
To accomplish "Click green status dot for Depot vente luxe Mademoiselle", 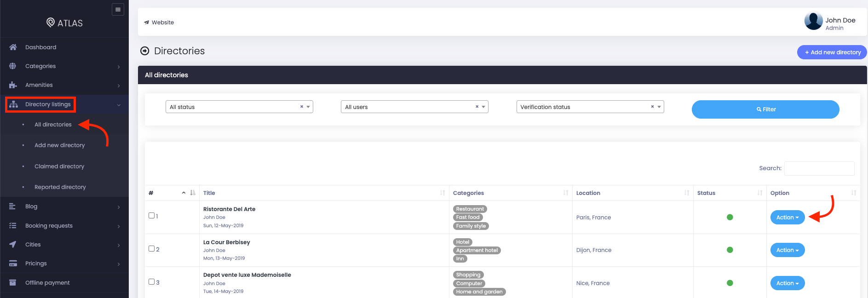I will (x=730, y=283).
